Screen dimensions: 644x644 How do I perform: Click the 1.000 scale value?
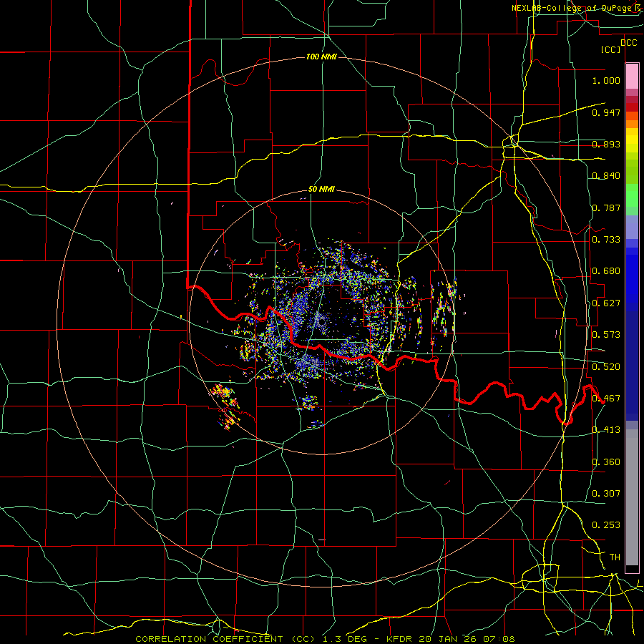606,80
